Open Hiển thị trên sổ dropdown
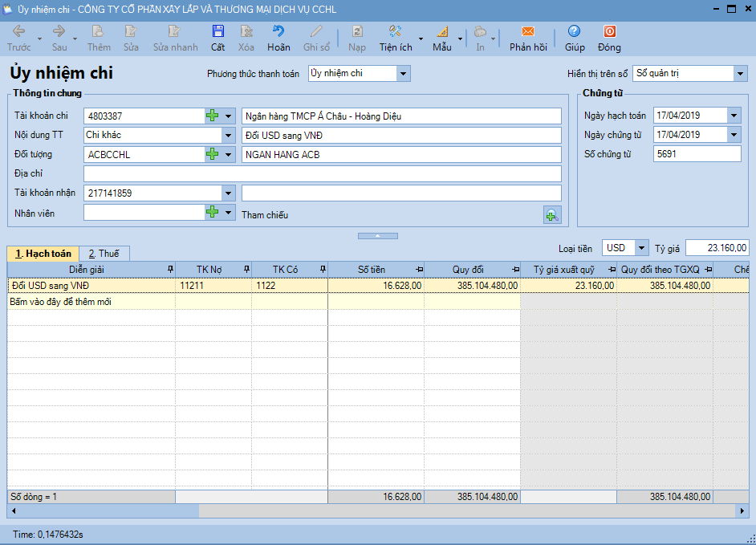 (739, 74)
